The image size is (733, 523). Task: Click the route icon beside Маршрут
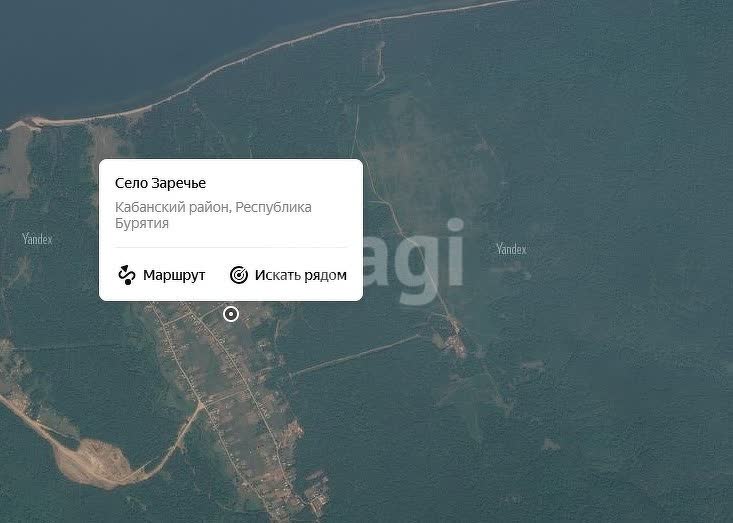[126, 275]
